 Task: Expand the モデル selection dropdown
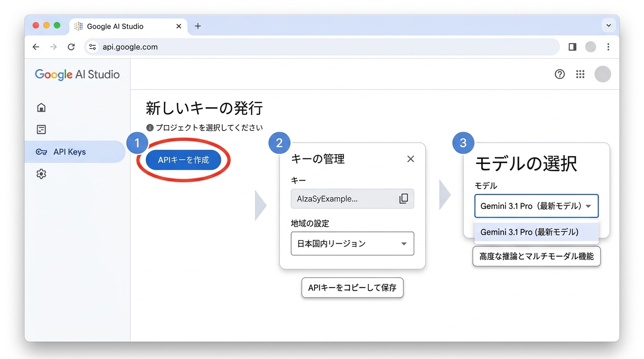click(536, 206)
